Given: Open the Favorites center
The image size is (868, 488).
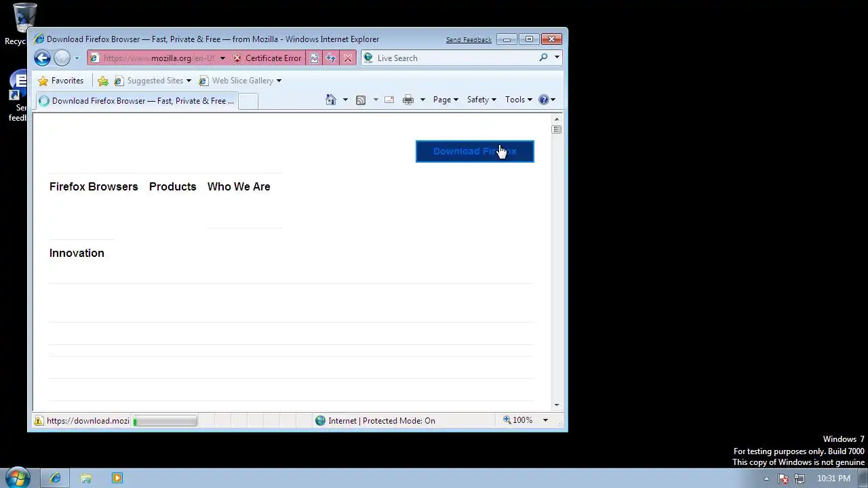Looking at the screenshot, I should pyautogui.click(x=61, y=81).
